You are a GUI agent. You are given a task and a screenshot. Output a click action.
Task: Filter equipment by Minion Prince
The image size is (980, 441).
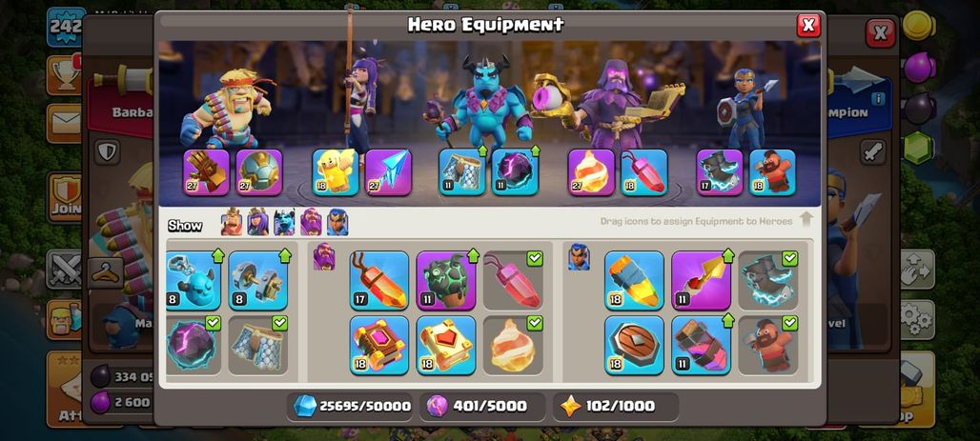click(x=284, y=222)
